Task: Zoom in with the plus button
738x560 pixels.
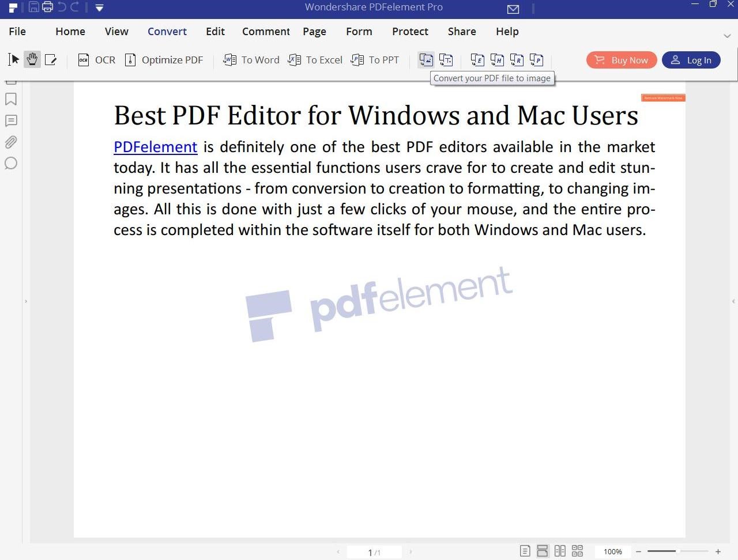Action: point(718,552)
